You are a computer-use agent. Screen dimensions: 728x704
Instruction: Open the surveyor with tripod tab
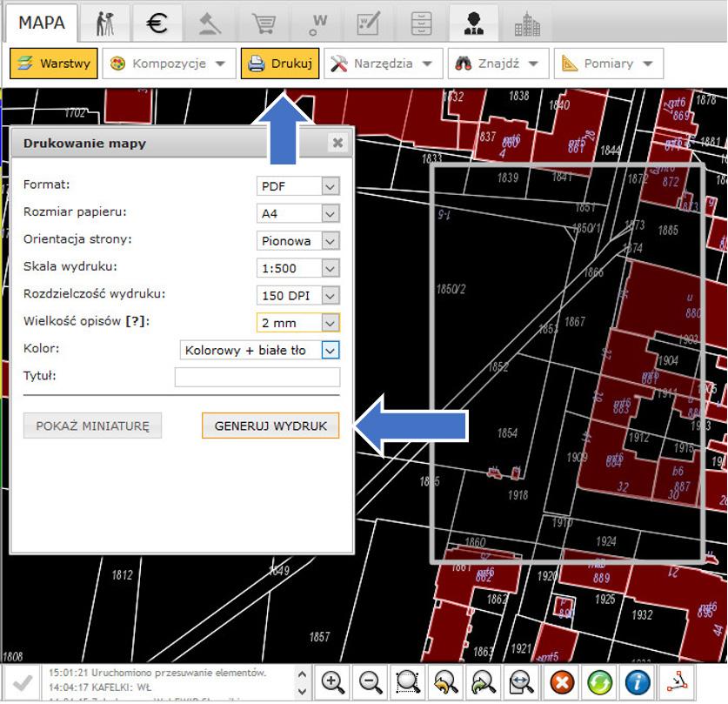point(105,23)
